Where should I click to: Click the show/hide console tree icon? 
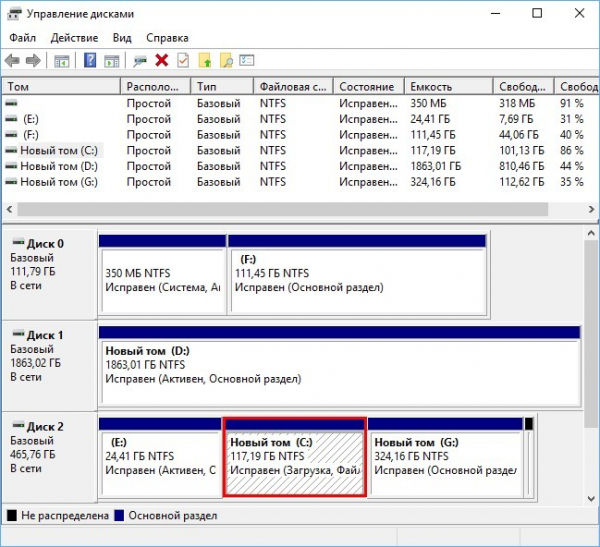62,61
